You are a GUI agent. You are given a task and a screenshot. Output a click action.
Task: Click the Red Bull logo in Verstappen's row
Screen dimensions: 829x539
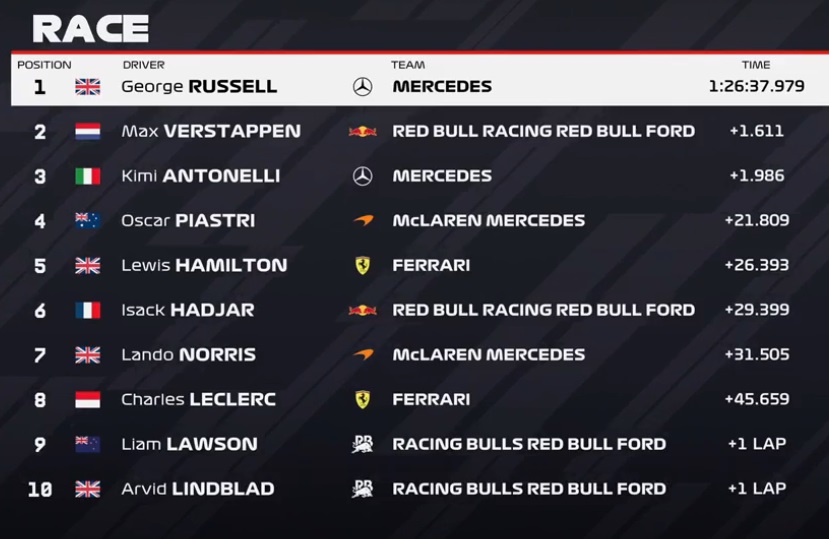pyautogui.click(x=363, y=132)
